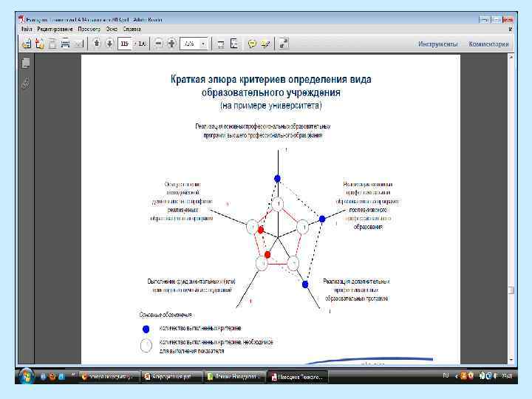Open the Редактирование menu

click(x=55, y=29)
